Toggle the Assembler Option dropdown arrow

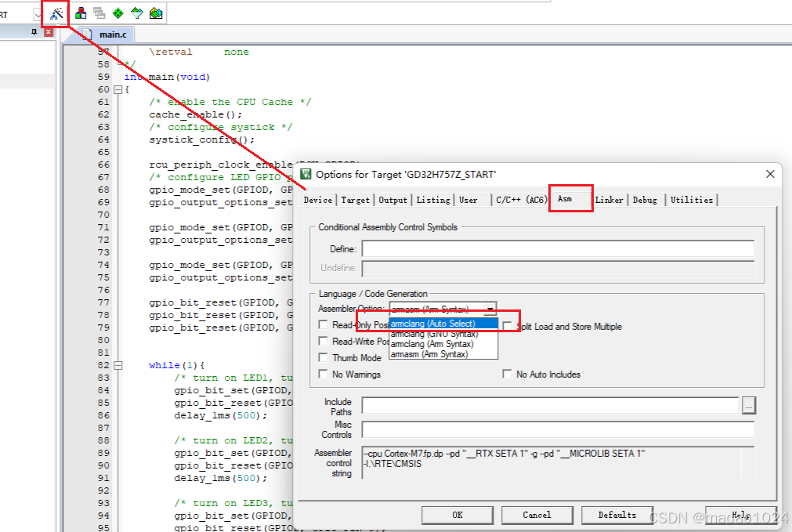pyautogui.click(x=490, y=309)
